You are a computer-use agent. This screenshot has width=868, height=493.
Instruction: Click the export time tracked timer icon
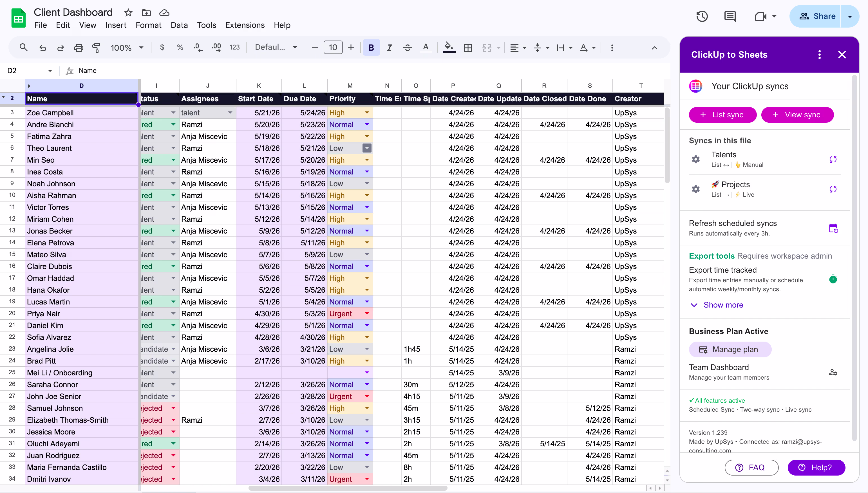(x=833, y=279)
